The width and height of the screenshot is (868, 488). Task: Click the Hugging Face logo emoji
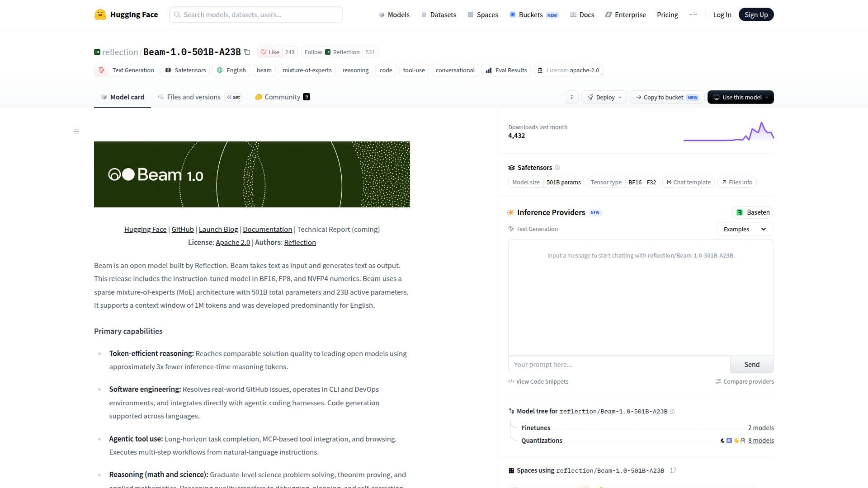click(100, 14)
